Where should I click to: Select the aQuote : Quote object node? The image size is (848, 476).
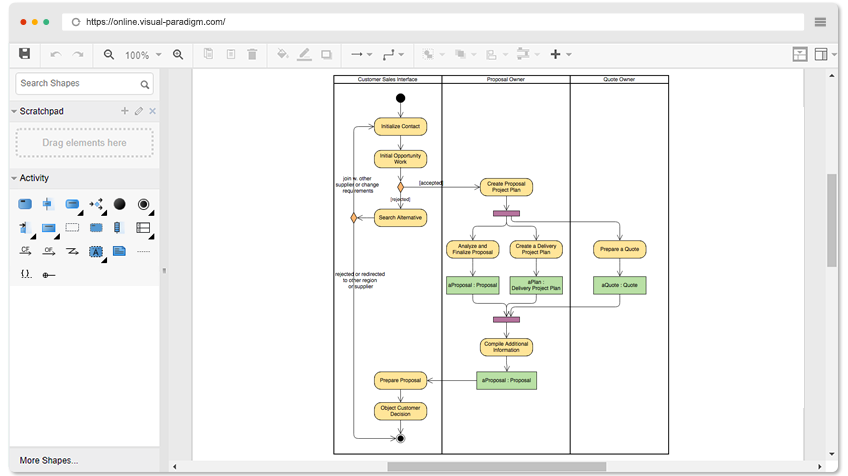619,285
